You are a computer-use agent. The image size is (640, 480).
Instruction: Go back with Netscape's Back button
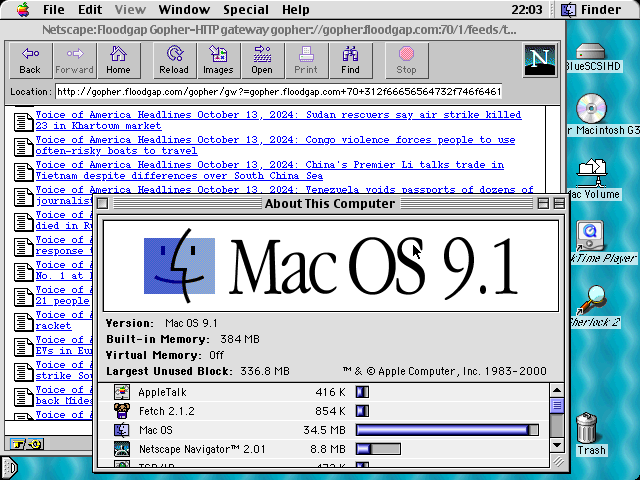pos(31,60)
